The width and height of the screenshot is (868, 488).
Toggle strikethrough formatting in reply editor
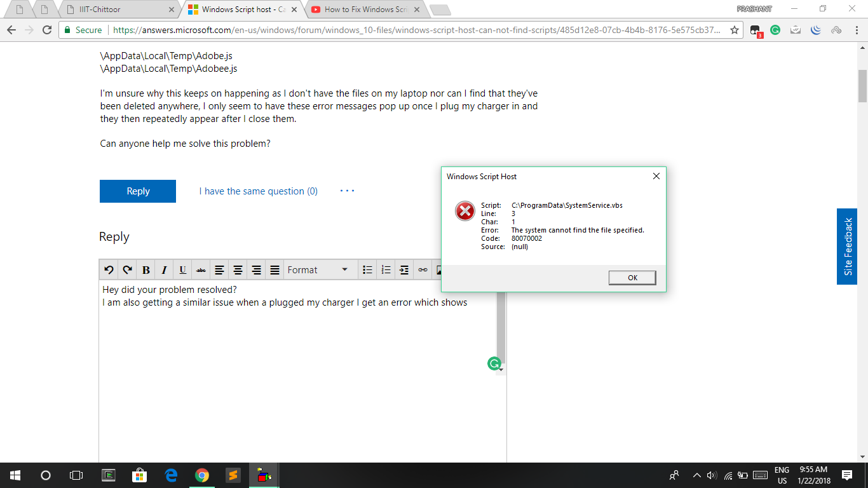pyautogui.click(x=201, y=270)
